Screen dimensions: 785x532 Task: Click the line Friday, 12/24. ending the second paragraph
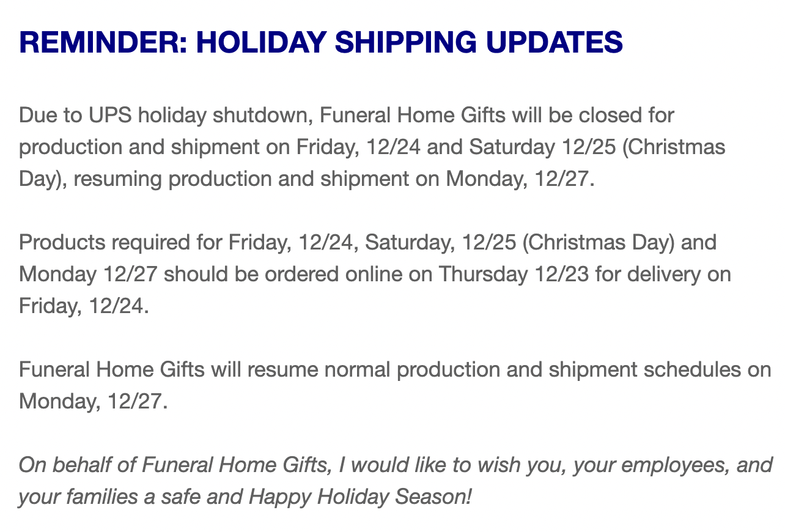pyautogui.click(x=84, y=306)
